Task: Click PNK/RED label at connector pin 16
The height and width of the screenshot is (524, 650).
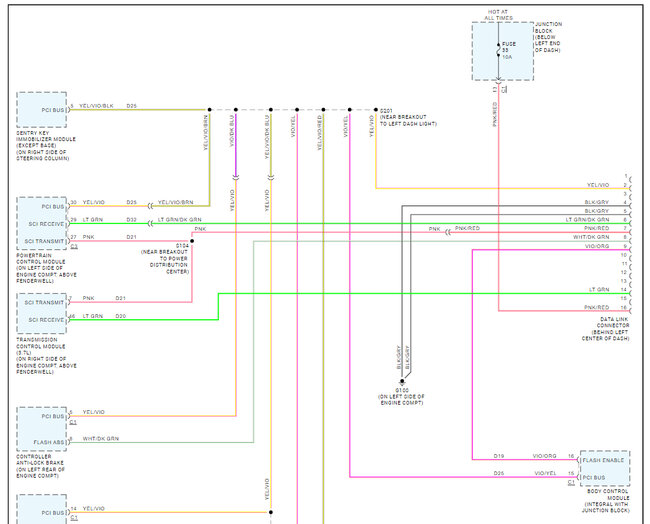Action: [597, 308]
